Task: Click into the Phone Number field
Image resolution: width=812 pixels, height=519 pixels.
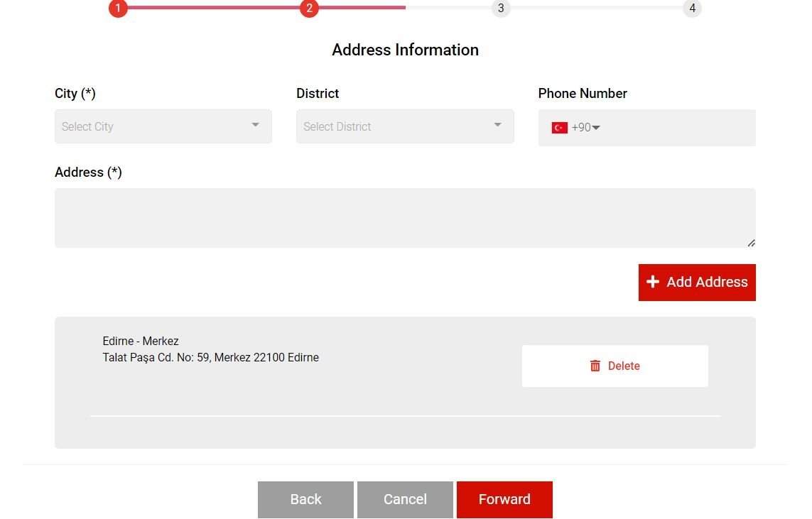Action: tap(675, 128)
